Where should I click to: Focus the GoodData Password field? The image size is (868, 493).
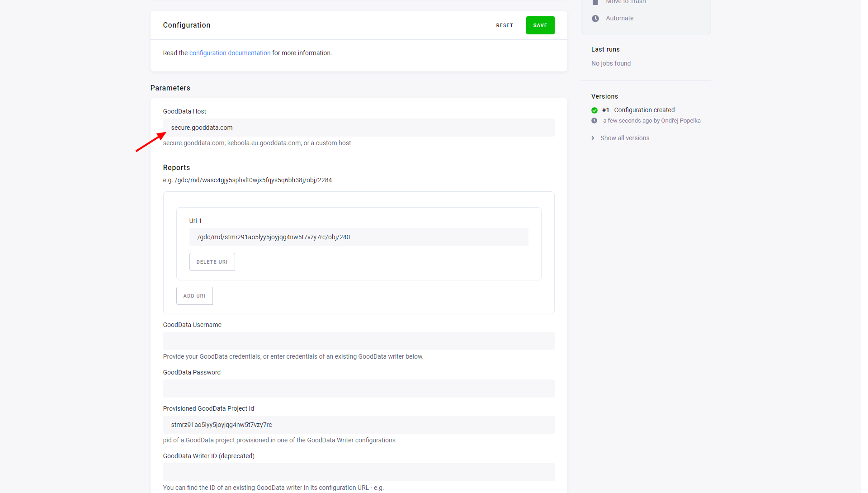359,389
